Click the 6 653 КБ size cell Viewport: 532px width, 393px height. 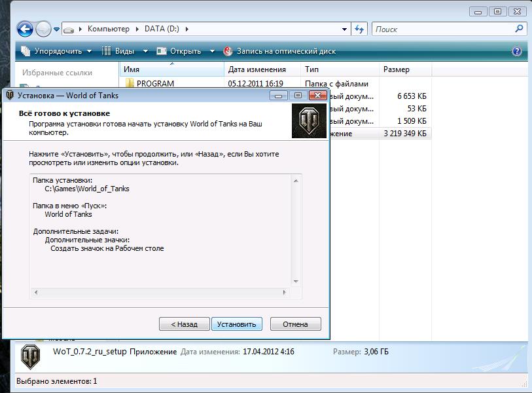[412, 96]
